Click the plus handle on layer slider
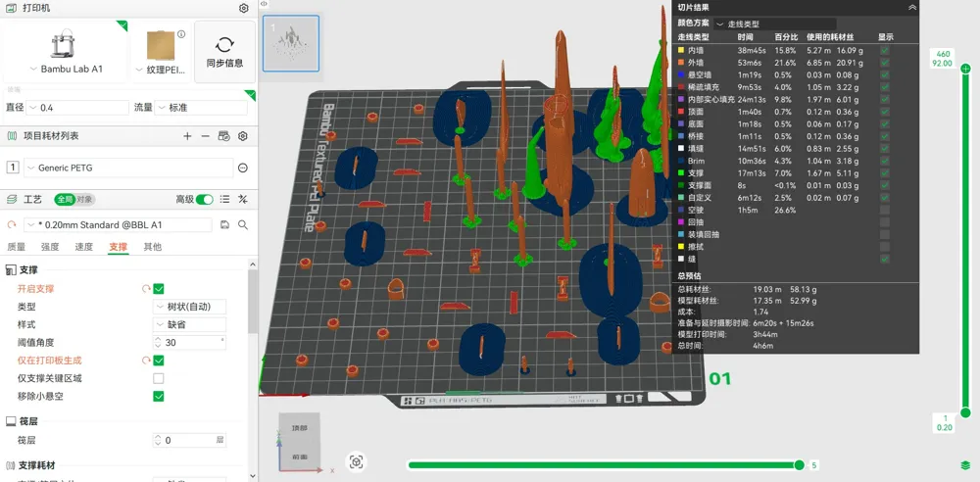The height and width of the screenshot is (482, 980). pyautogui.click(x=965, y=68)
